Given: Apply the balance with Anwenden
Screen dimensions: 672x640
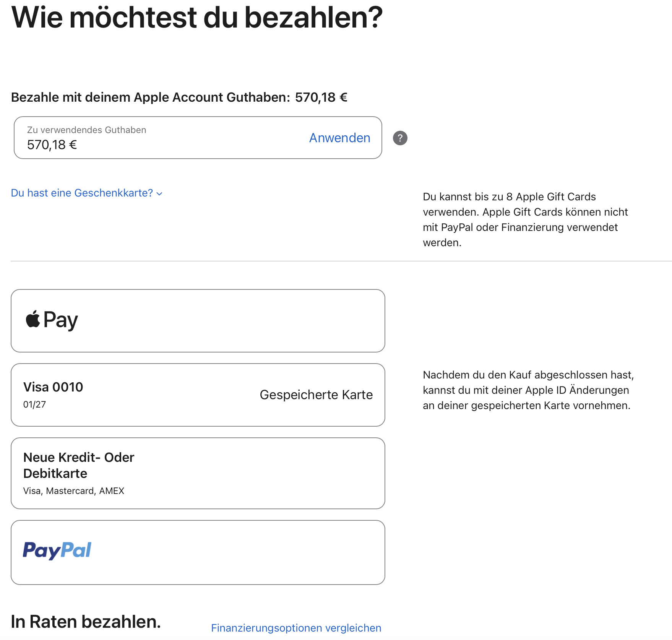Looking at the screenshot, I should coord(339,138).
